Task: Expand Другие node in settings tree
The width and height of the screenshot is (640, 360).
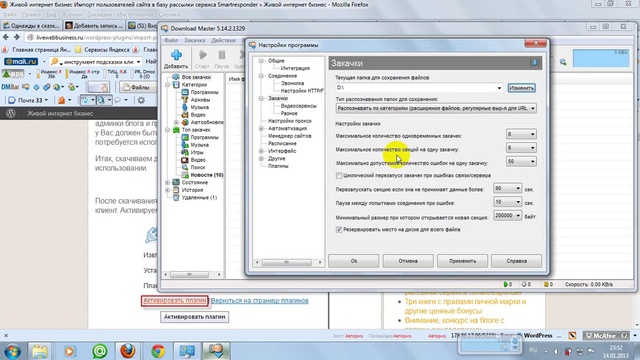Action: [x=261, y=158]
